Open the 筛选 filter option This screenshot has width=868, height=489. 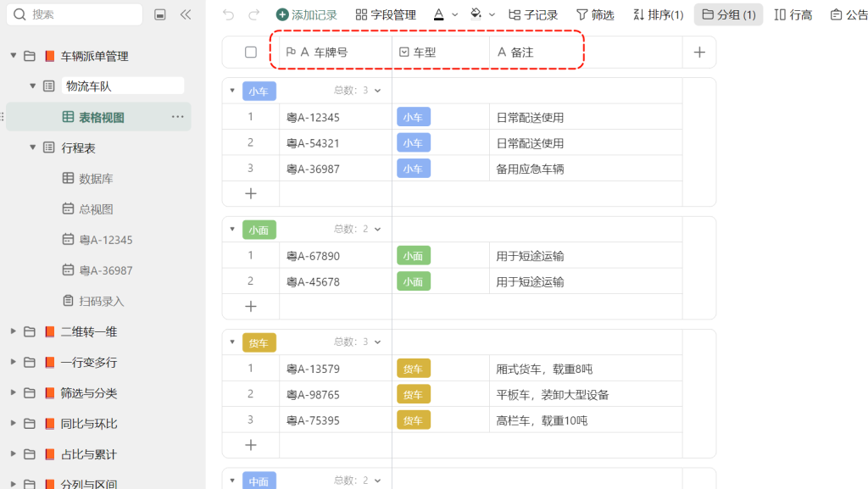(x=595, y=14)
